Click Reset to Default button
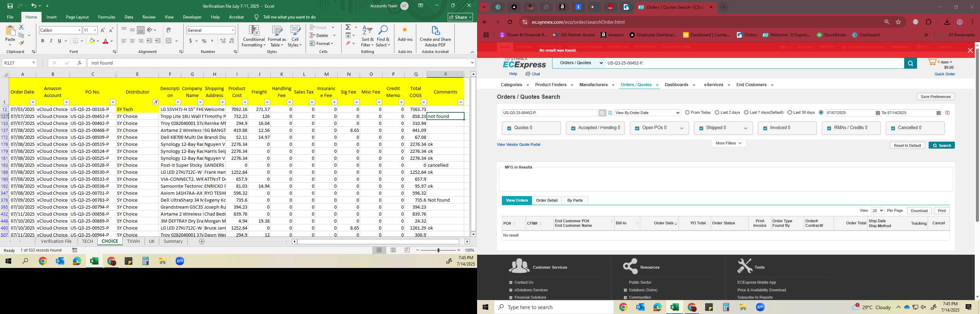 [907, 145]
